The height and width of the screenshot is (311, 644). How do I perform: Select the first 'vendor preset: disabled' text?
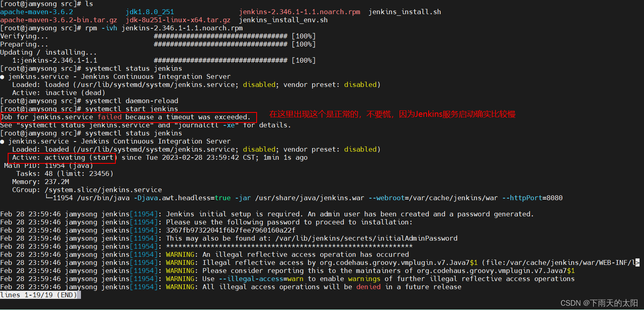pyautogui.click(x=330, y=85)
